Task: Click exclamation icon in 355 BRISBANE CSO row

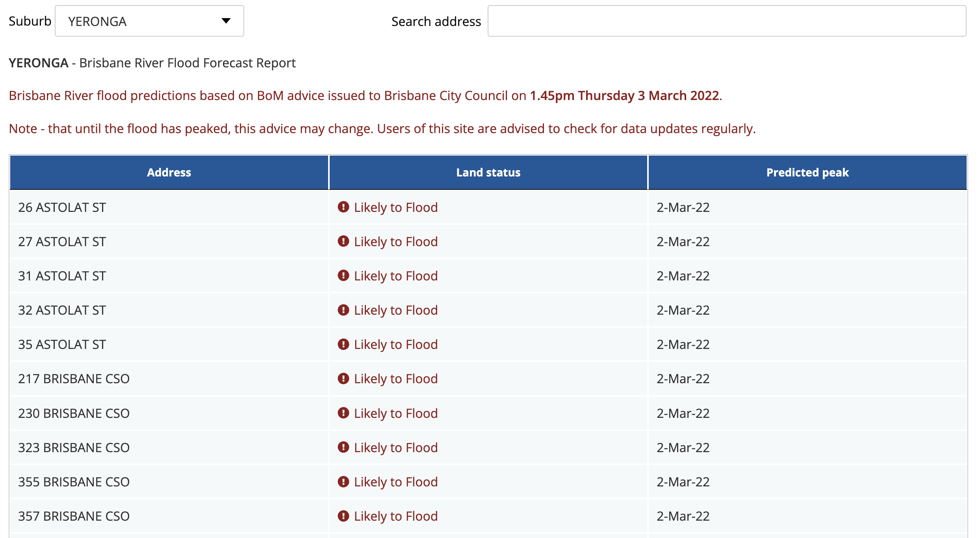Action: point(343,482)
